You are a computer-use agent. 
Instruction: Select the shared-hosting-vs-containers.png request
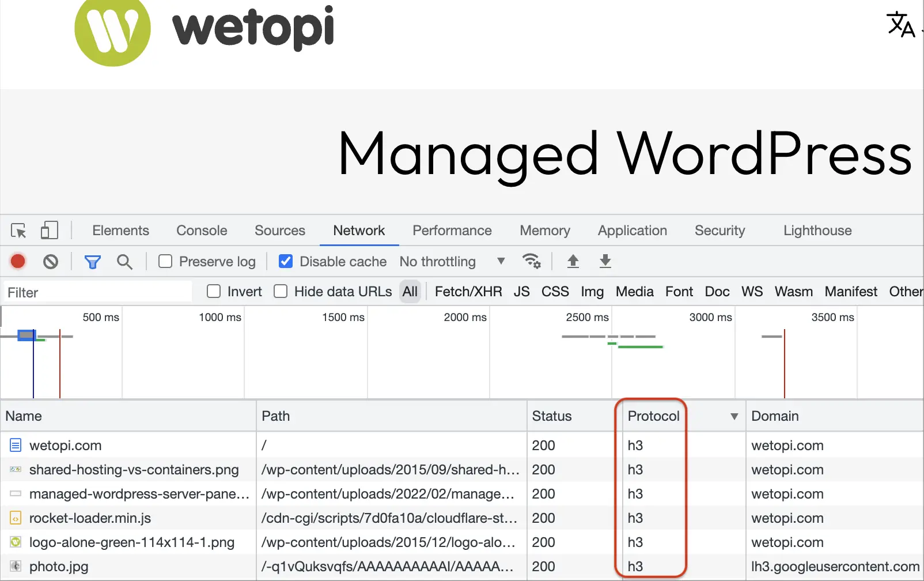click(x=462, y=470)
